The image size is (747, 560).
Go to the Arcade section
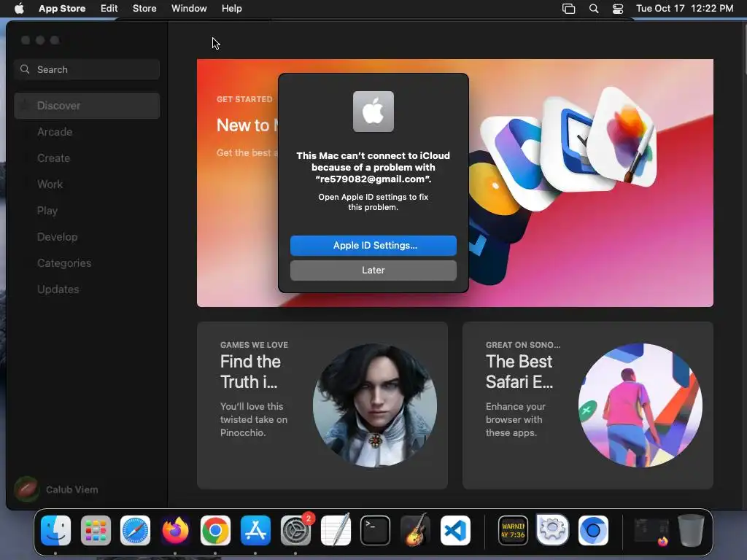click(x=88, y=132)
